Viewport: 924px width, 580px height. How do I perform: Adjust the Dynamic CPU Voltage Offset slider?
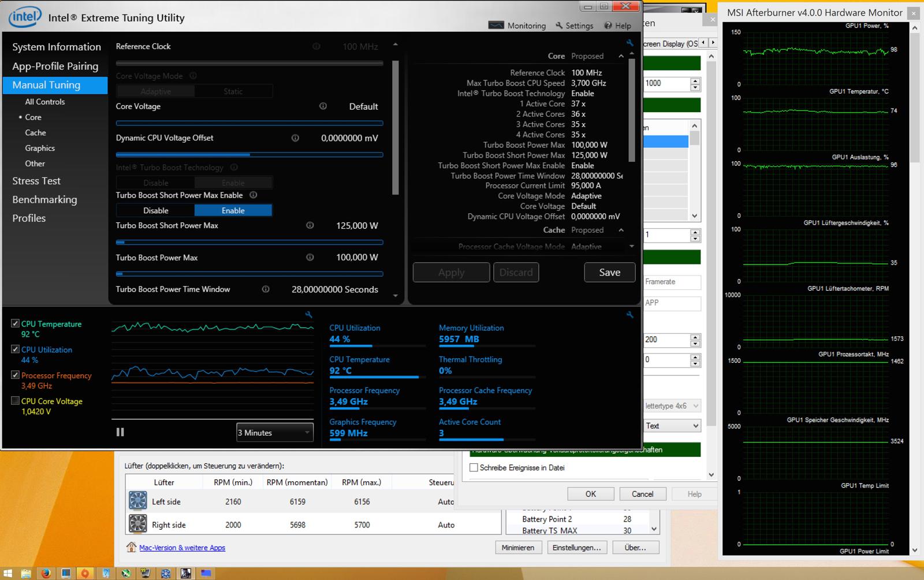tap(249, 155)
